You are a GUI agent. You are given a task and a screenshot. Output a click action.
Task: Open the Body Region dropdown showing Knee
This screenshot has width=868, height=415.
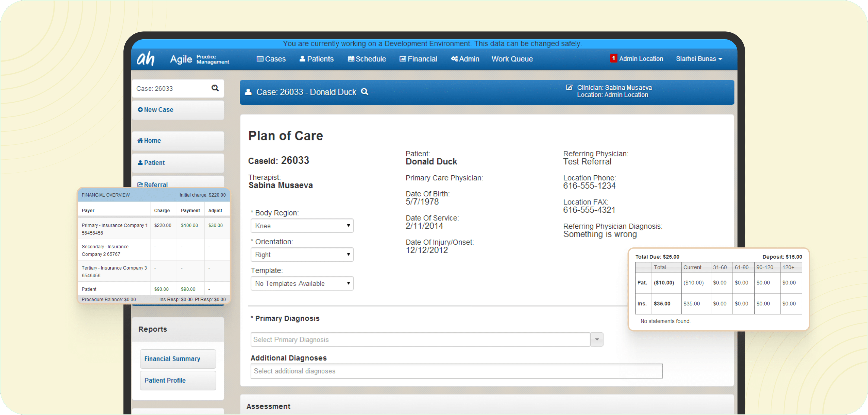[x=302, y=226]
